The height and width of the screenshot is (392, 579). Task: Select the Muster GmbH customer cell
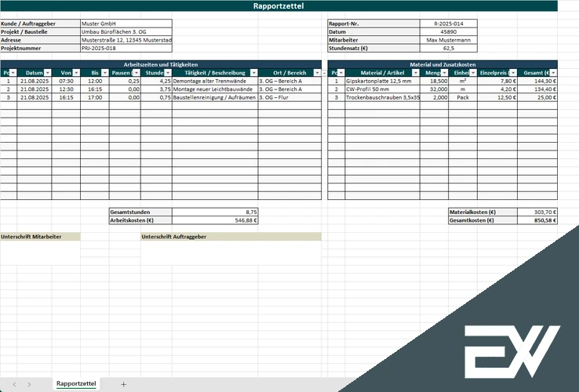pos(126,24)
